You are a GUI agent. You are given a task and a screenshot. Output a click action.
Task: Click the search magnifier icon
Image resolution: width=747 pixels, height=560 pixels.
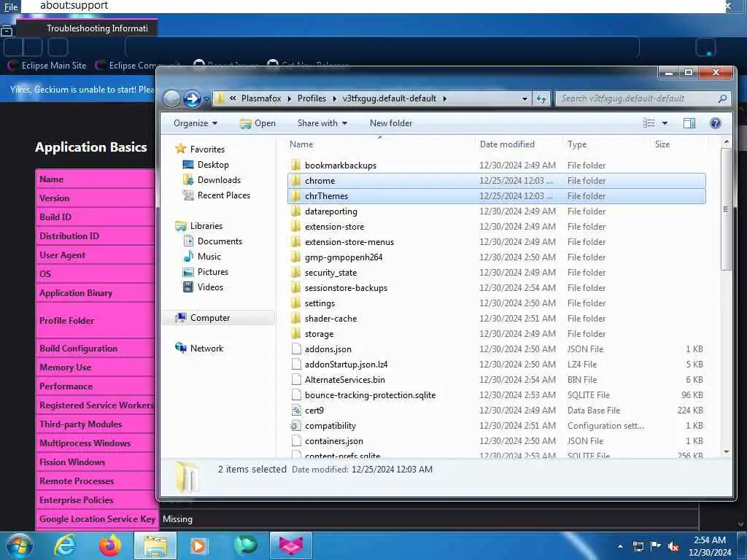coord(722,98)
